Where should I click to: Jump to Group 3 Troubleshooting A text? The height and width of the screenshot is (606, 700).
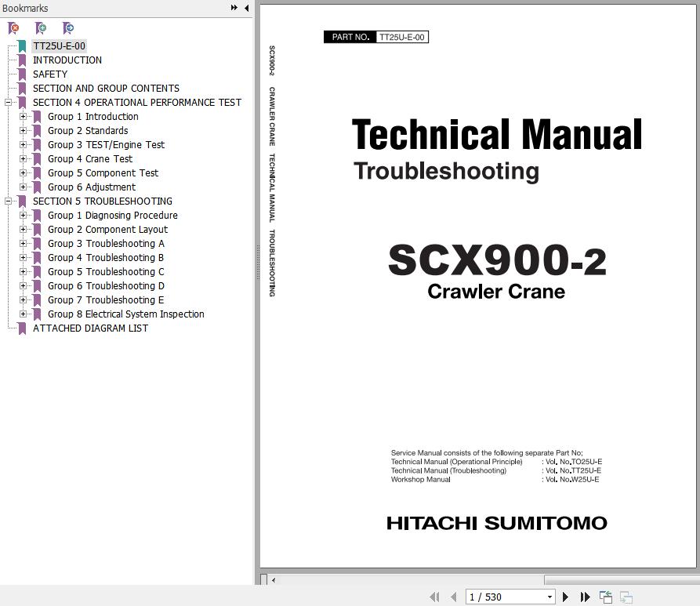pyautogui.click(x=106, y=243)
